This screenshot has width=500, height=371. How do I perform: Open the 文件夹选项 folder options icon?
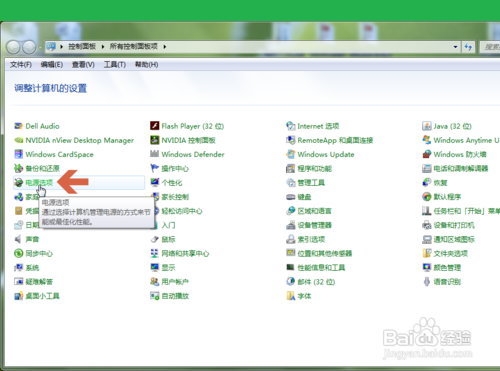point(427,253)
